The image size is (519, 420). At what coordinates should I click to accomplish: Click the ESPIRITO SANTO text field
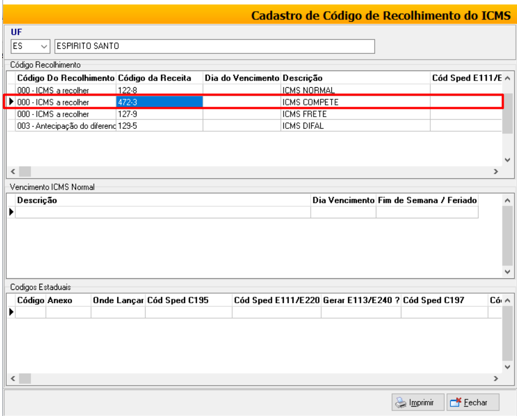coord(214,46)
